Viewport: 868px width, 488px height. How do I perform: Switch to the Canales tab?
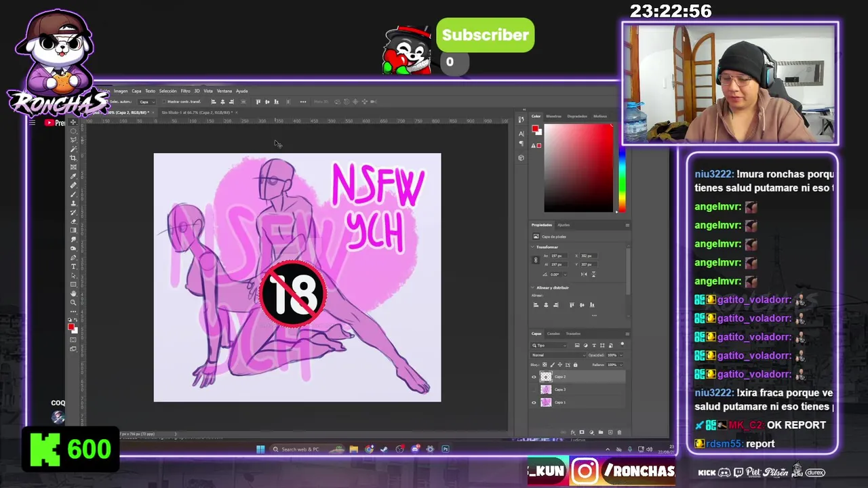click(x=553, y=333)
